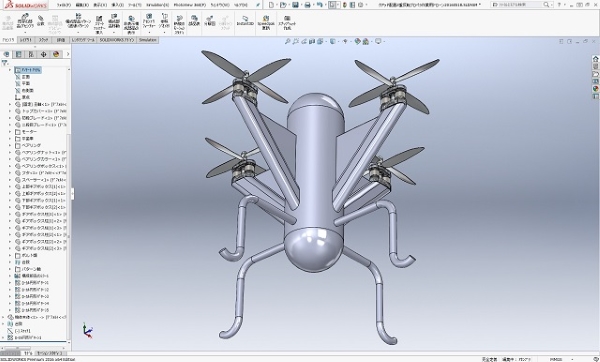Click the Instant3D toolbar button
The width and height of the screenshot is (600, 362).
[245, 21]
